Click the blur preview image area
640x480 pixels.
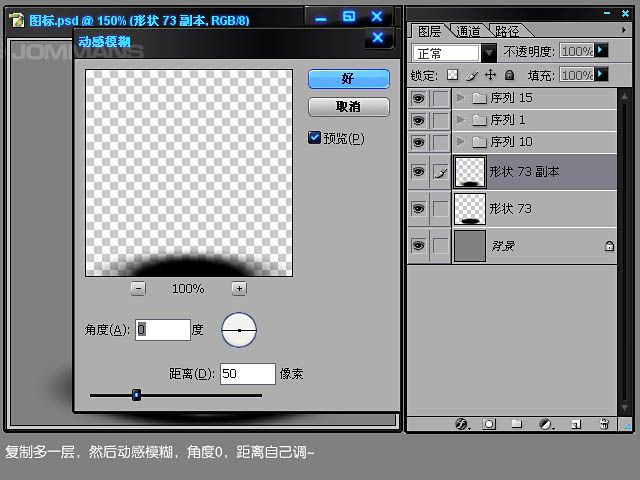(x=189, y=173)
